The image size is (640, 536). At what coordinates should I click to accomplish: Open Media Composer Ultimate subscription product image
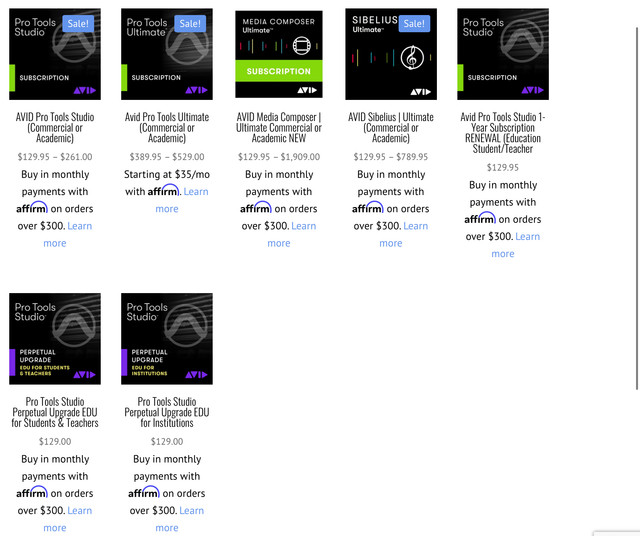click(x=279, y=54)
